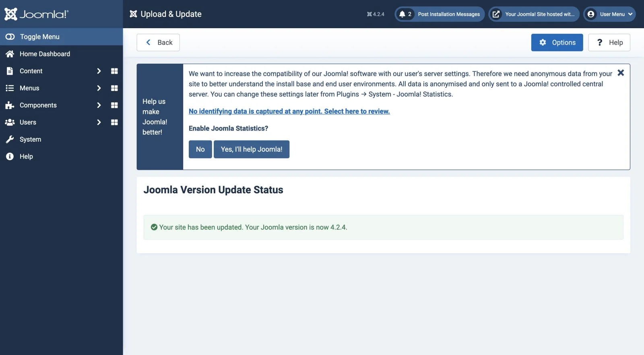Click 'Yes, I'll help Joomla!'

[x=252, y=149]
